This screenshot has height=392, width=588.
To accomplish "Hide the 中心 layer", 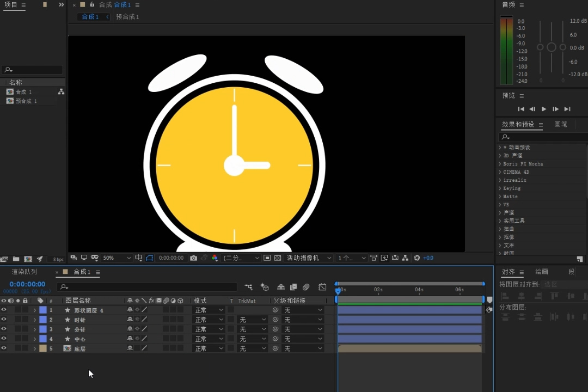I will click(x=4, y=339).
